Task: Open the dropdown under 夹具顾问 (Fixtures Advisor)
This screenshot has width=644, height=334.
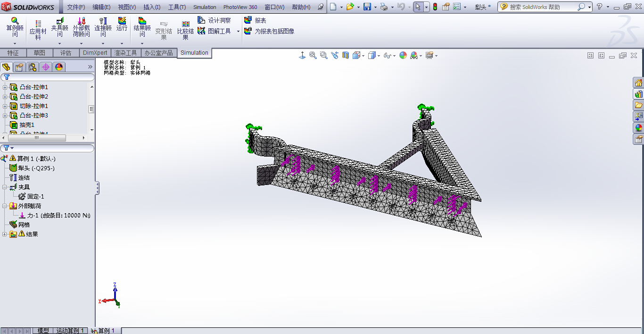Action: (x=59, y=44)
